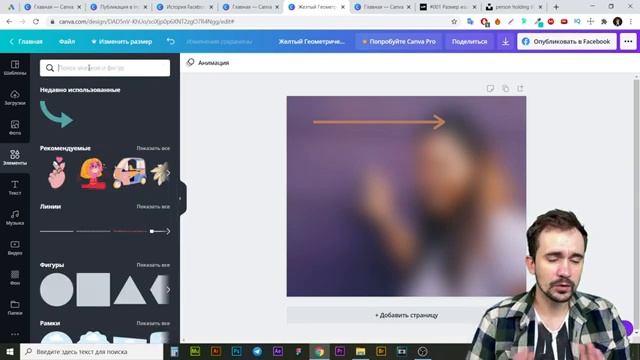Screen dimensions: 640x360
Task: Click the undo arrow in top bar
Action: coord(171,41)
